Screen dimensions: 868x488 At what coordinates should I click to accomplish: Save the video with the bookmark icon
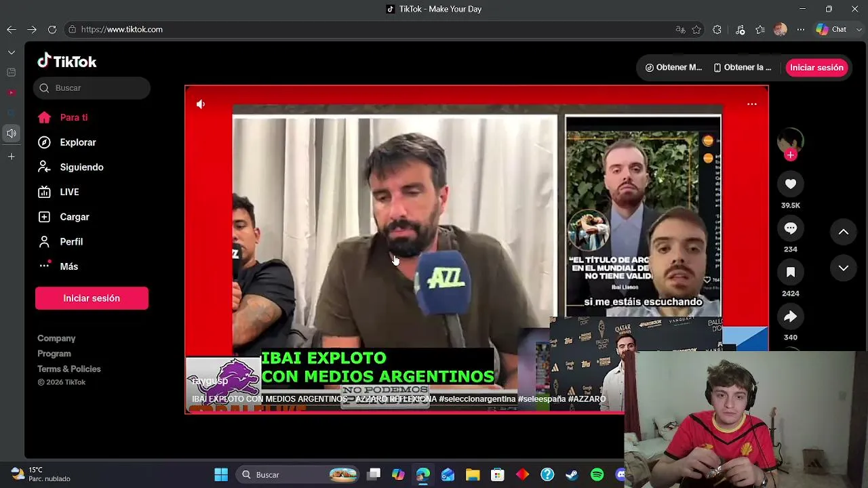[790, 272]
